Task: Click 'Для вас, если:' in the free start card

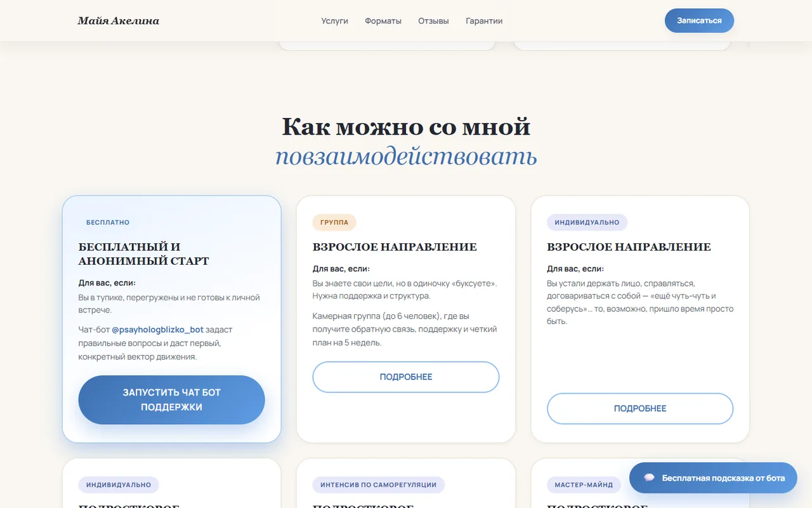Action: point(107,283)
